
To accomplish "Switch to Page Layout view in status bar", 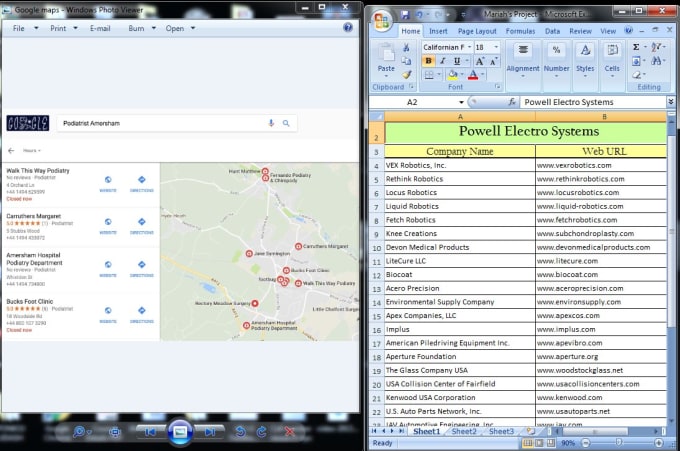I will pos(539,443).
